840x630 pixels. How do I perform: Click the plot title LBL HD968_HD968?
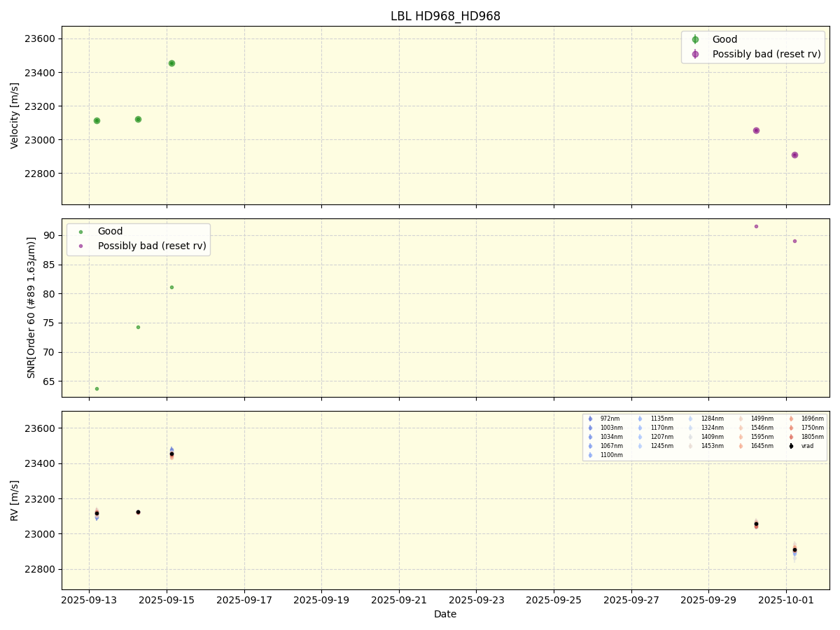click(445, 16)
